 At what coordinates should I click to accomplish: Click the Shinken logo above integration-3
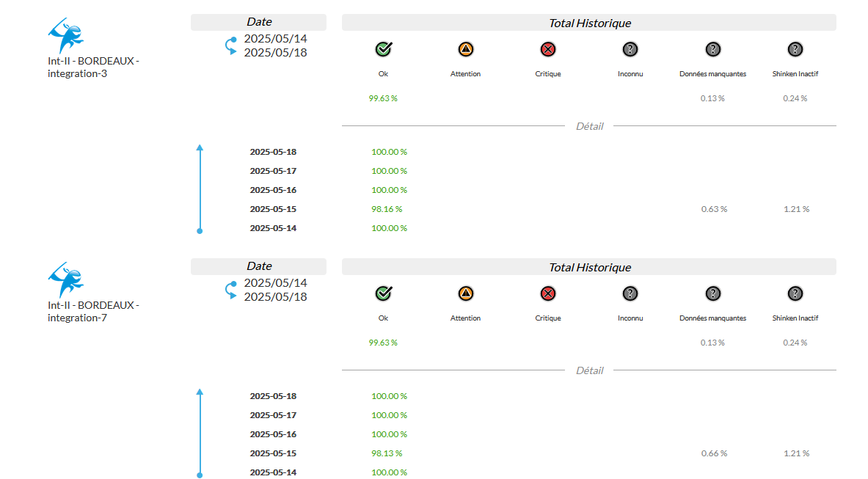(65, 35)
